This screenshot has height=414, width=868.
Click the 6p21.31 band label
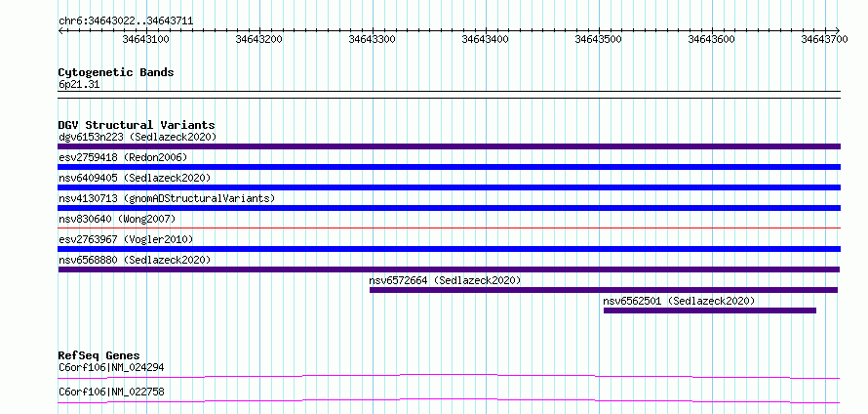click(x=79, y=85)
